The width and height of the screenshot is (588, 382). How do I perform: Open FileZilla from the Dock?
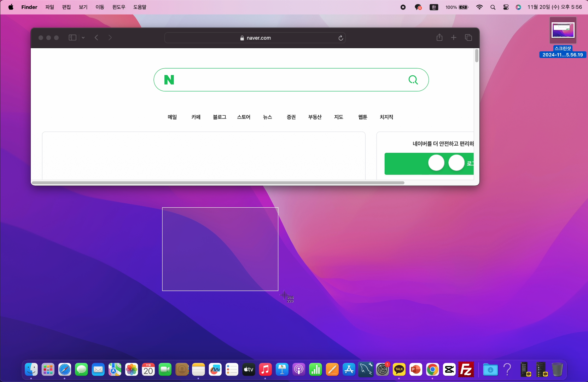point(466,370)
